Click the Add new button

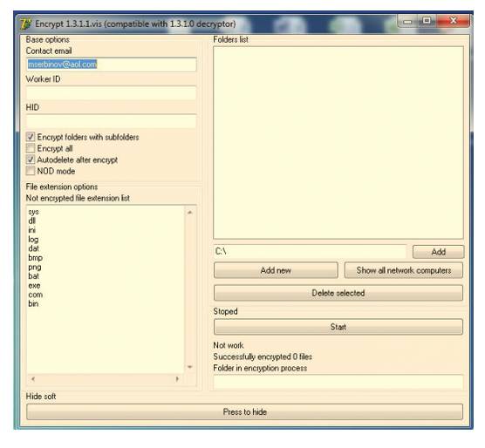(x=276, y=270)
